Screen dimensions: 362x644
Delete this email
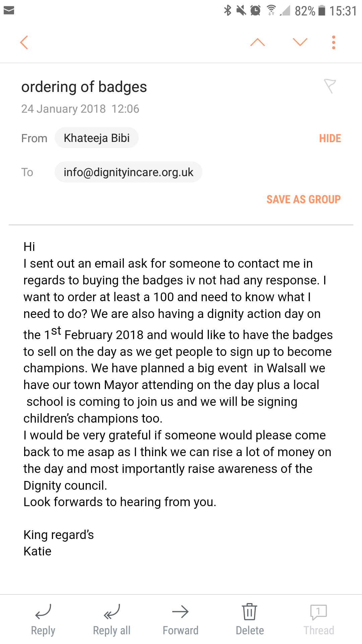pyautogui.click(x=250, y=620)
